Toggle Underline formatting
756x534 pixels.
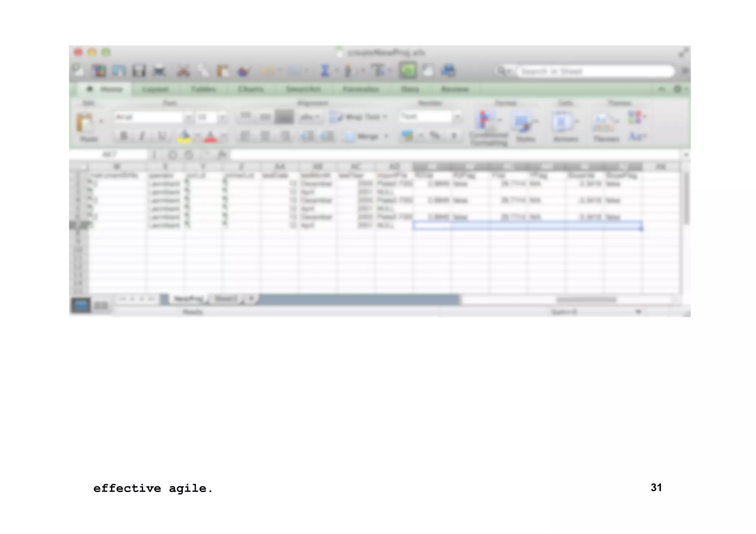162,136
